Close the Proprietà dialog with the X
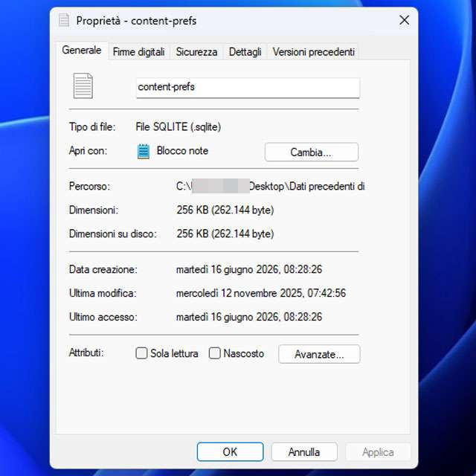This screenshot has height=476, width=476. [404, 20]
